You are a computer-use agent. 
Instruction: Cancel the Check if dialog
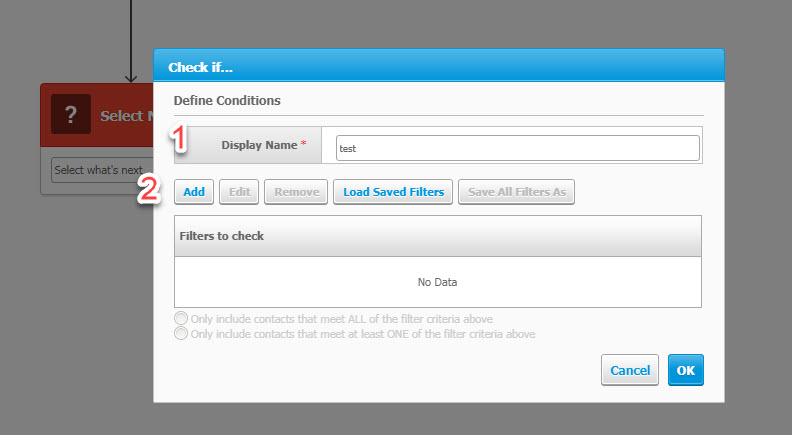click(x=630, y=370)
